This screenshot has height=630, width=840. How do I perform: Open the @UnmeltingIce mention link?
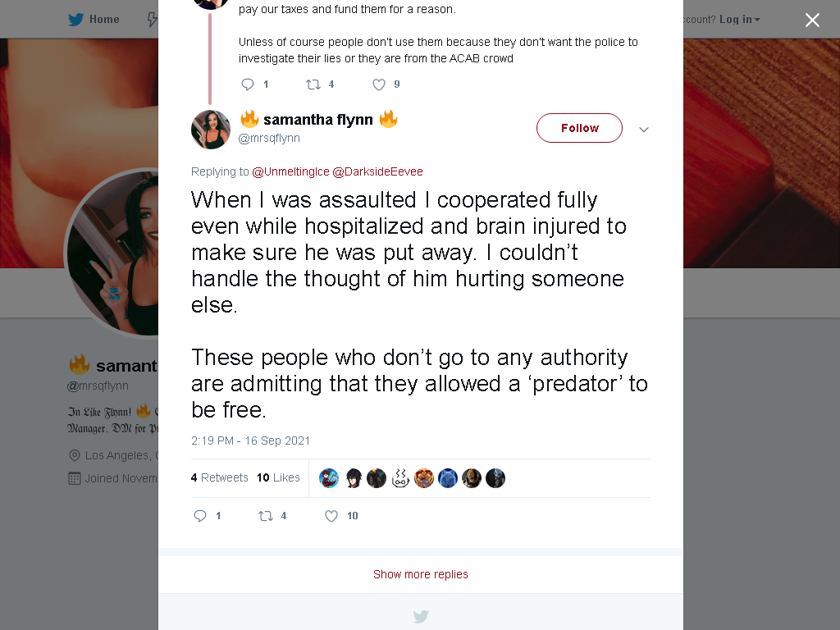tap(290, 171)
